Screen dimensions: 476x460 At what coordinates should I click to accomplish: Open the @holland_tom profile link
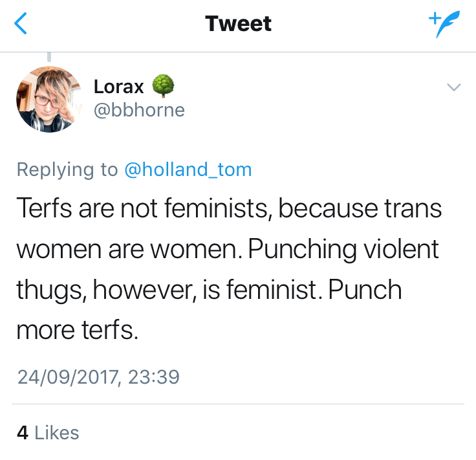(188, 170)
